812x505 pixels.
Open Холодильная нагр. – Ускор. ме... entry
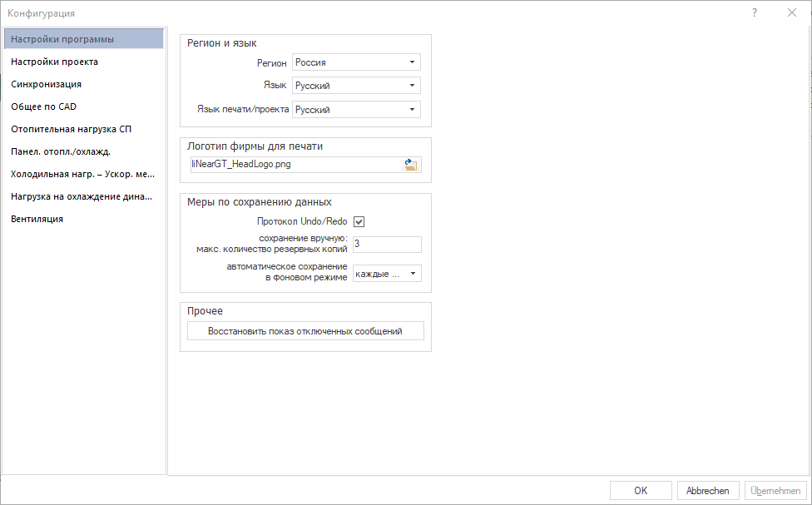click(x=84, y=174)
